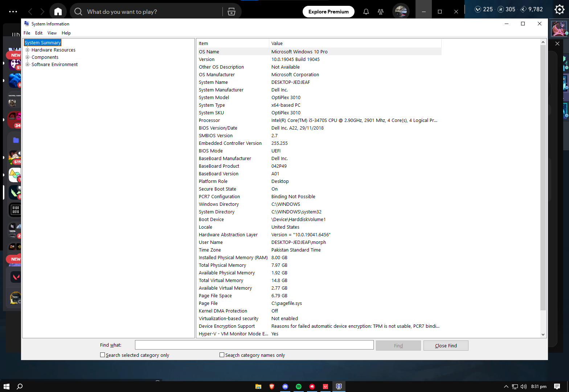Click the Page File value C:\pagefile.sys
Viewport: 569px width, 392px height.
(287, 303)
